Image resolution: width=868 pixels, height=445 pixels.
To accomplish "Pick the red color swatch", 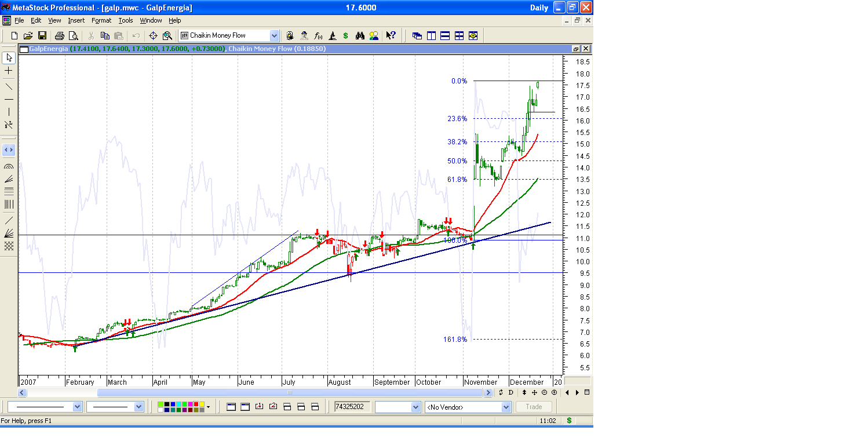I will [196, 404].
